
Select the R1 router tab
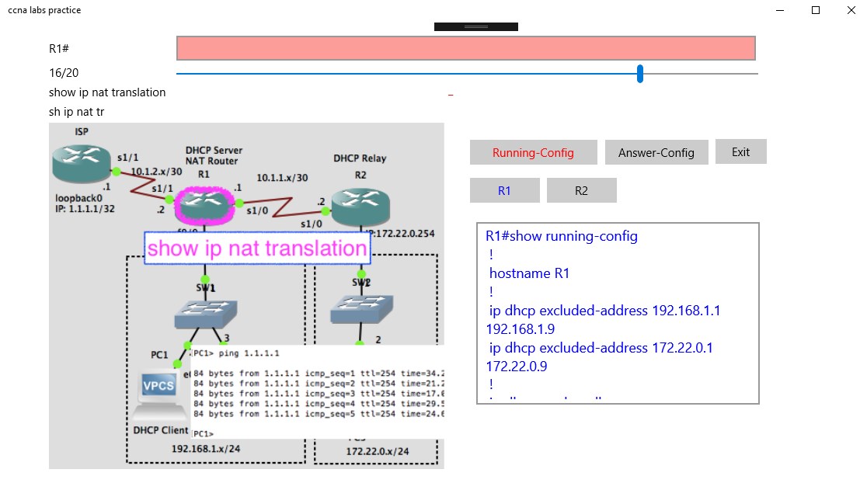[504, 190]
